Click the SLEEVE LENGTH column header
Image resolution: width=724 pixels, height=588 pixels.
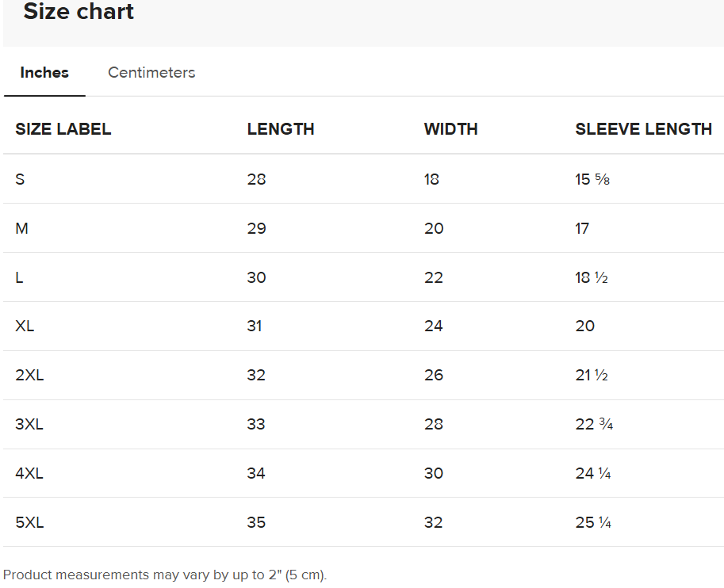coord(643,129)
